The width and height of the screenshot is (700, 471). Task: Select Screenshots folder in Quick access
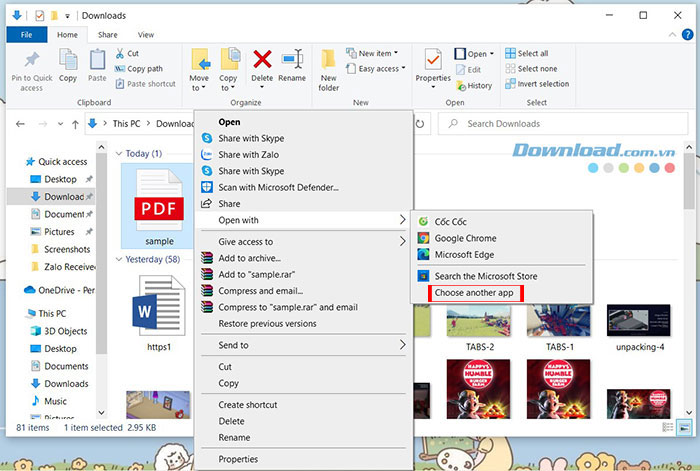point(66,249)
